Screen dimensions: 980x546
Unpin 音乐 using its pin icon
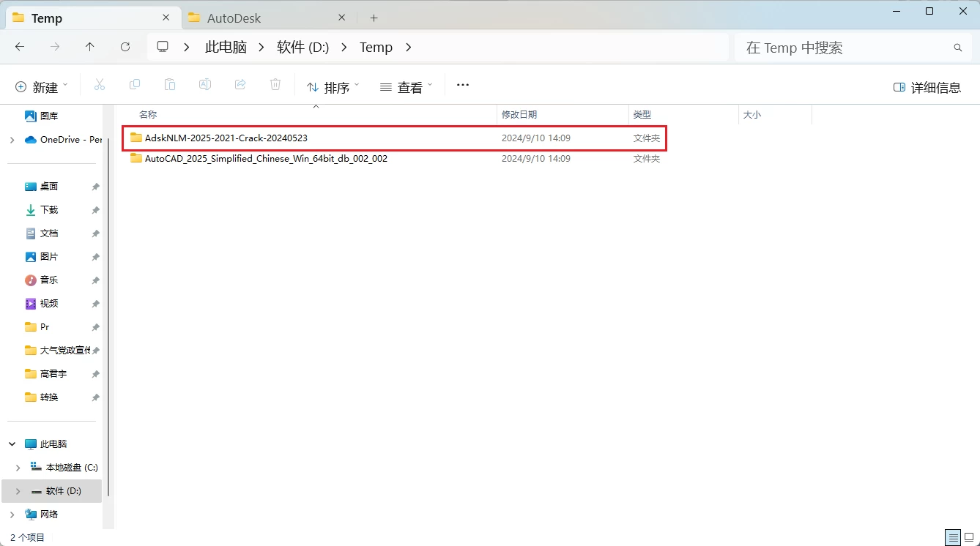pyautogui.click(x=95, y=280)
